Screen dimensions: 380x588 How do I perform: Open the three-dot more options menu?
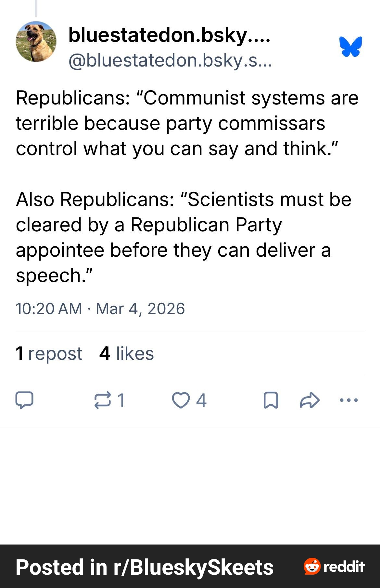(x=348, y=400)
